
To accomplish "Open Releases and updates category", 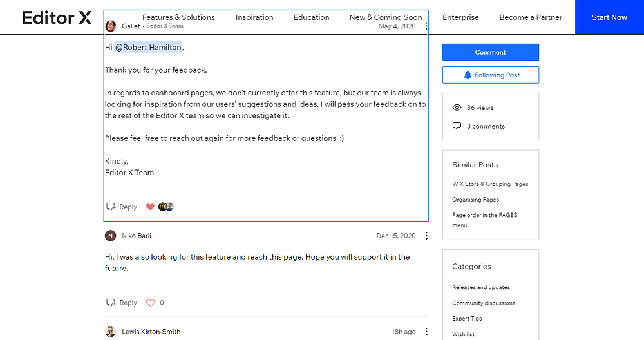I will coord(481,287).
